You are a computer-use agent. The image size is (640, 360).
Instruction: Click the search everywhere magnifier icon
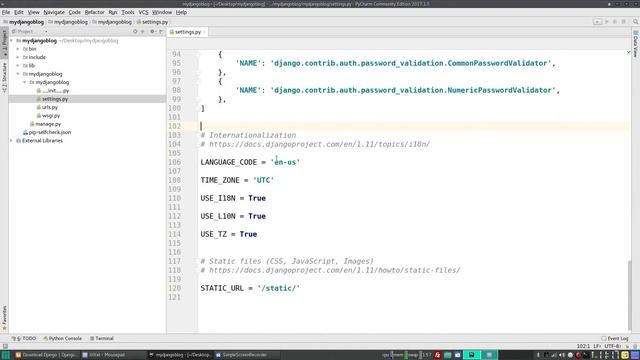pyautogui.click(x=636, y=22)
